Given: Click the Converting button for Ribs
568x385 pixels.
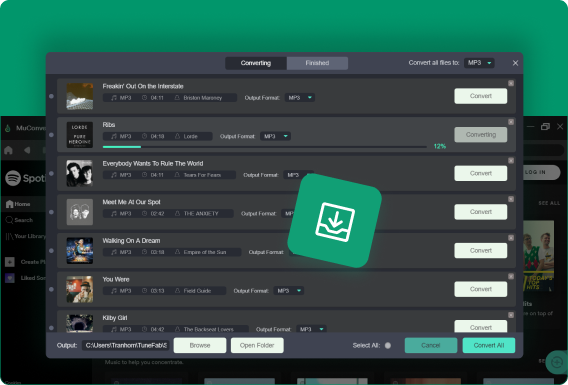Looking at the screenshot, I should (481, 135).
